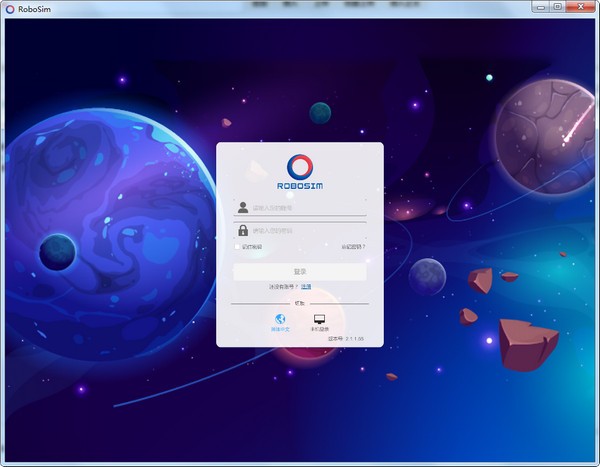Screen dimensions: 600x467
Task: Click the RoboSim window title text
Action: pyautogui.click(x=34, y=8)
